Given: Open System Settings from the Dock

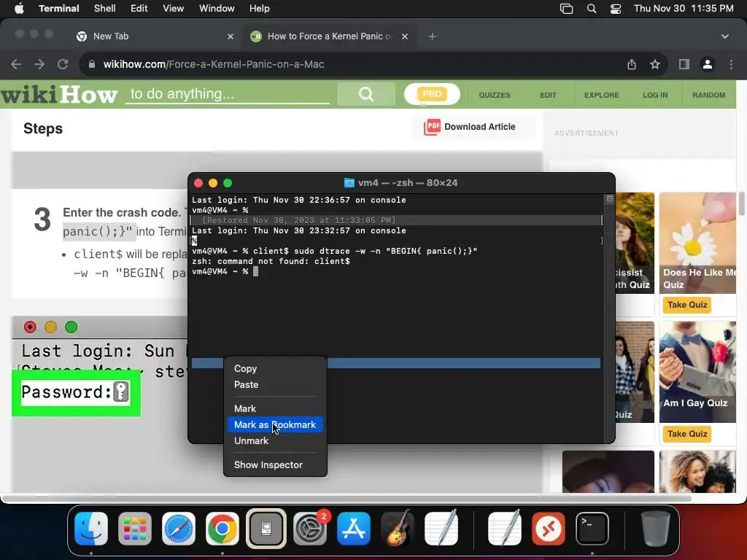Looking at the screenshot, I should tap(310, 529).
